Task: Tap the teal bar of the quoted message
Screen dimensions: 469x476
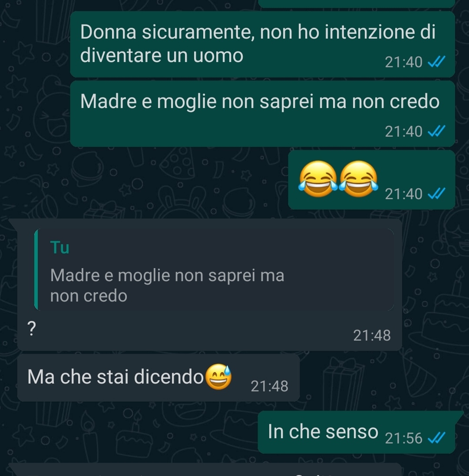Action: point(36,269)
